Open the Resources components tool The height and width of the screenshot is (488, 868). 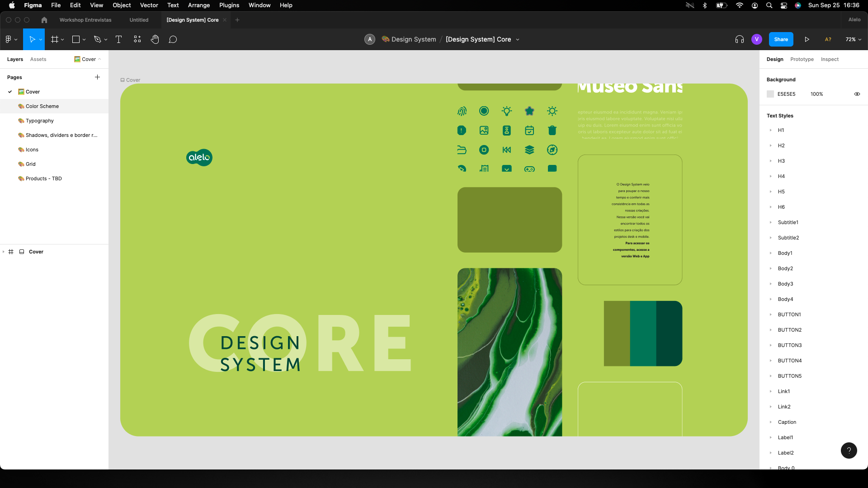tap(137, 39)
